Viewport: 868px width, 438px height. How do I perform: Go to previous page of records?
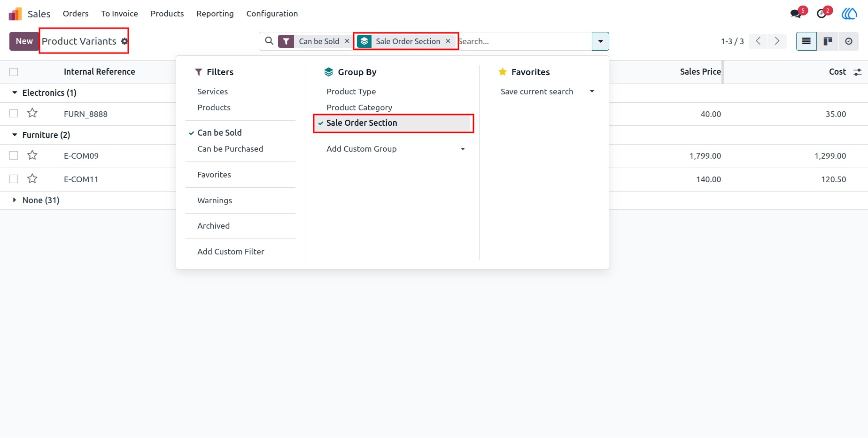tap(758, 41)
